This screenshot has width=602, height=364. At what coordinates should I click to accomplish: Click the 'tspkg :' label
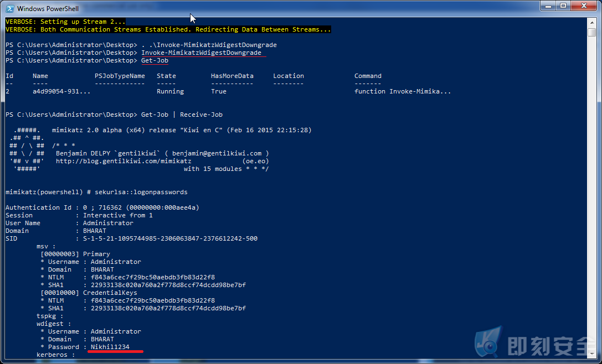coord(50,316)
